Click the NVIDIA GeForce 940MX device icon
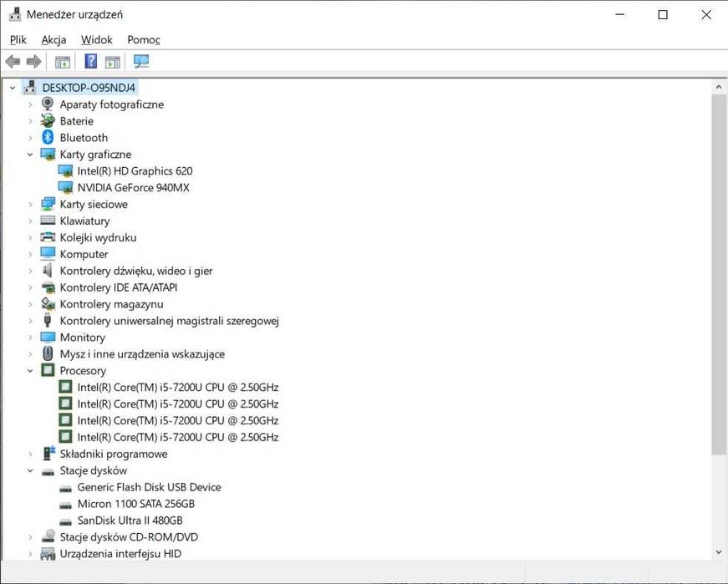The height and width of the screenshot is (584, 728). coord(65,187)
